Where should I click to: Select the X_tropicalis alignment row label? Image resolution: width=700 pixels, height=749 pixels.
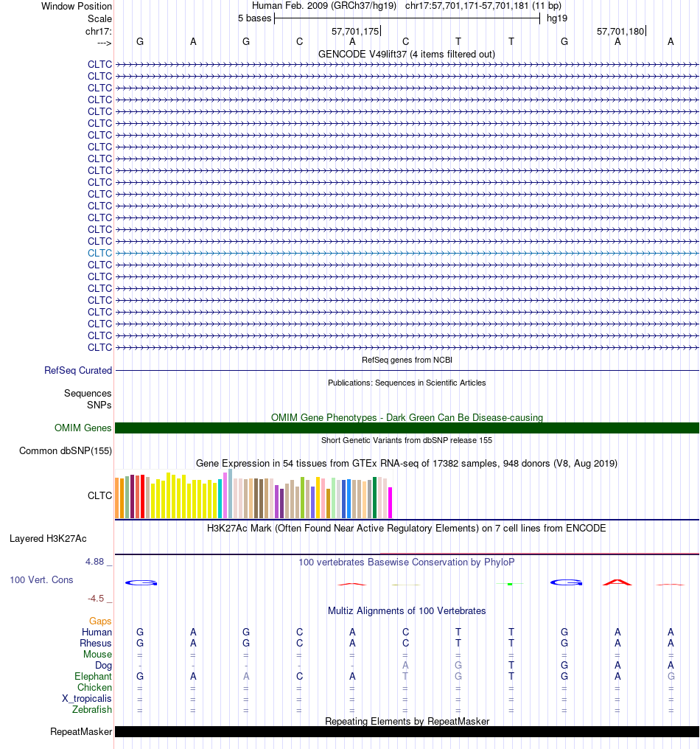[x=87, y=698]
